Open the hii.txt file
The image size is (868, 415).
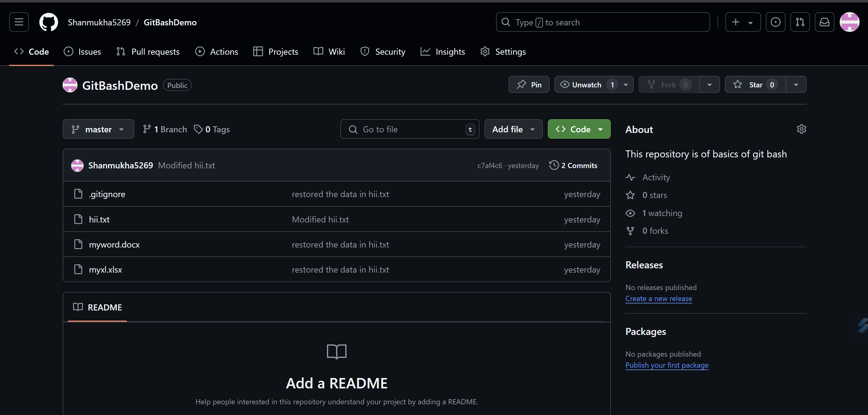(x=99, y=219)
